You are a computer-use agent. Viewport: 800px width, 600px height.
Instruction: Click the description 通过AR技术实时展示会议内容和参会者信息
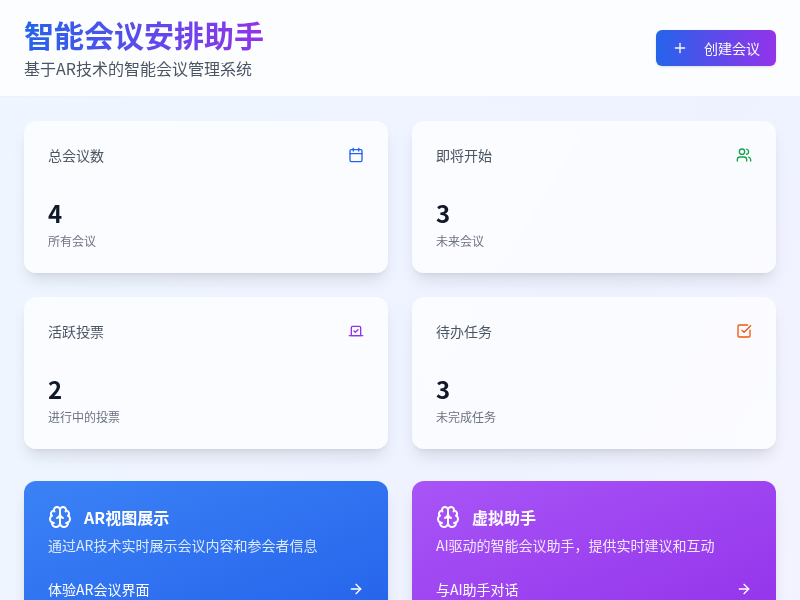click(183, 546)
